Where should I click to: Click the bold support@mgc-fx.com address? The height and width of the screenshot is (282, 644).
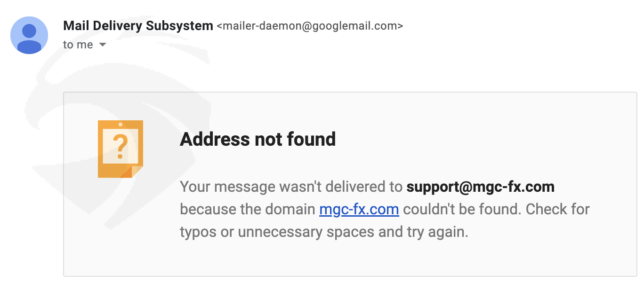[x=480, y=187]
